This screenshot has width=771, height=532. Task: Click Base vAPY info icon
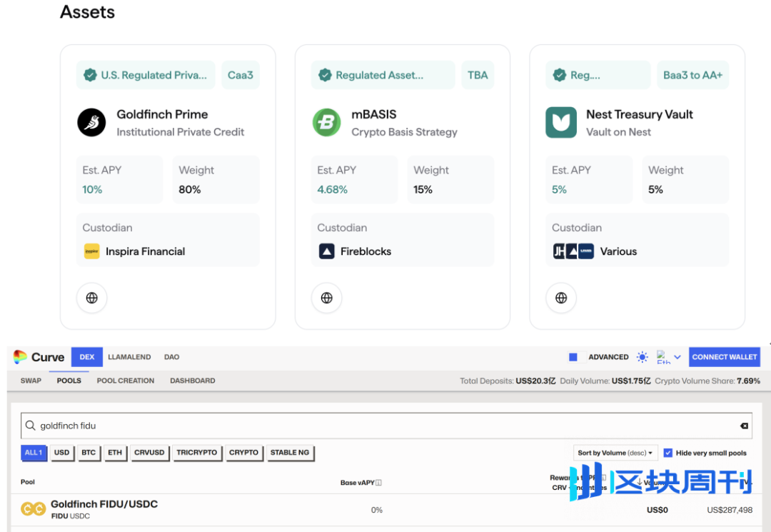coord(378,483)
